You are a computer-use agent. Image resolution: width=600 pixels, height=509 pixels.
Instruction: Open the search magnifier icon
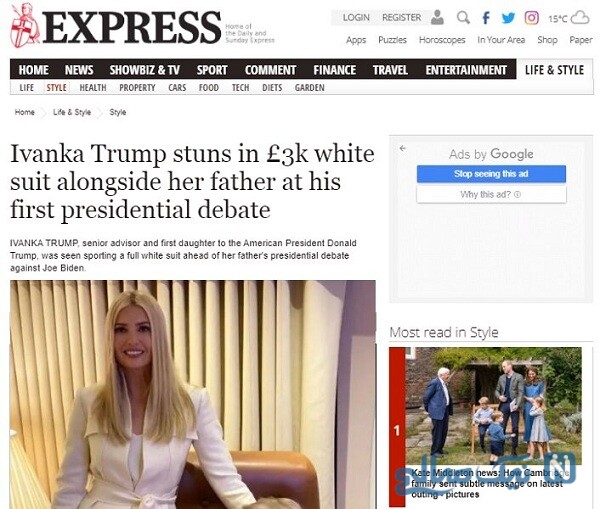463,17
